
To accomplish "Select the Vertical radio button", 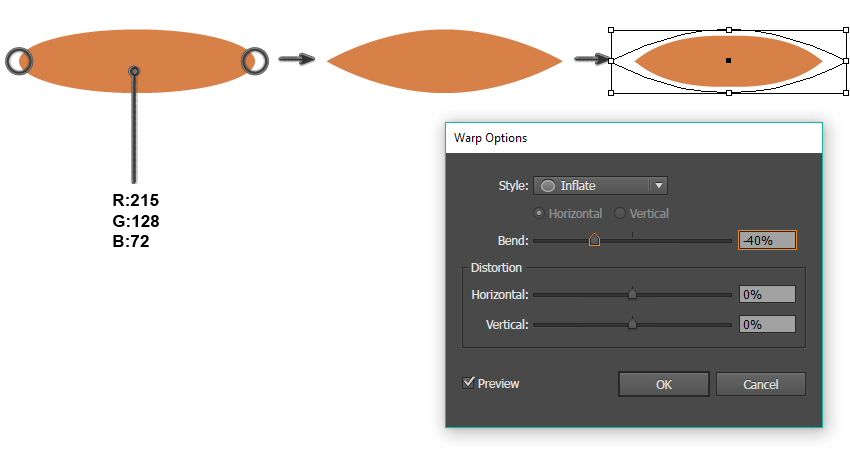I will pyautogui.click(x=619, y=213).
